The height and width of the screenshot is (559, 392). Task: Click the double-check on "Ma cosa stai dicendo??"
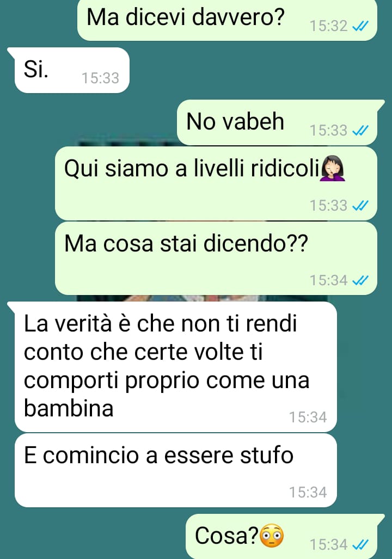pyautogui.click(x=360, y=280)
